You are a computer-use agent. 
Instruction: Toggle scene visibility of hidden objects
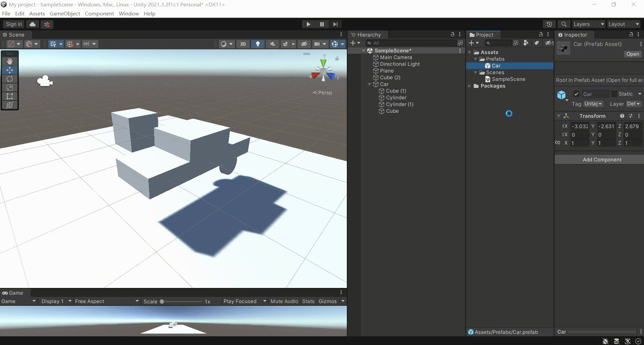pyautogui.click(x=304, y=44)
